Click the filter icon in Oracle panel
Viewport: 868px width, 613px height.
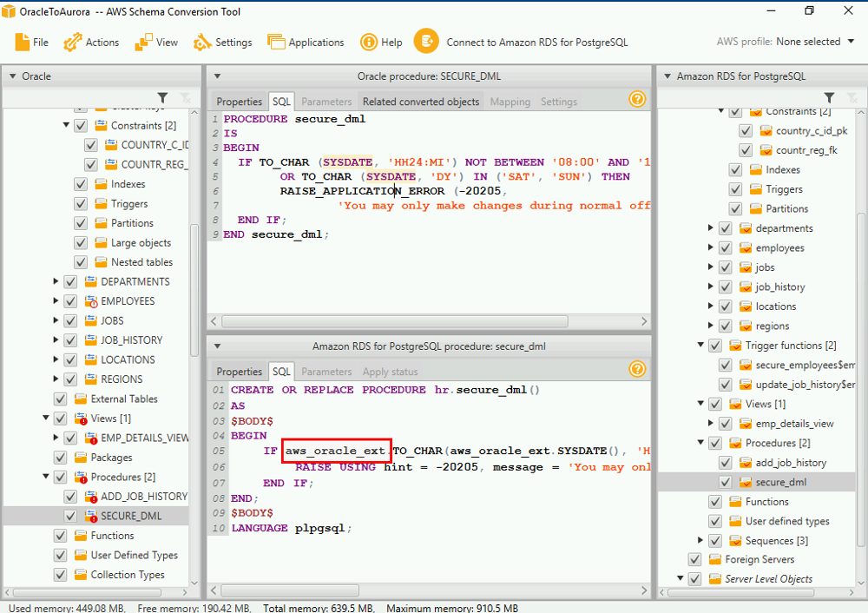tap(163, 98)
